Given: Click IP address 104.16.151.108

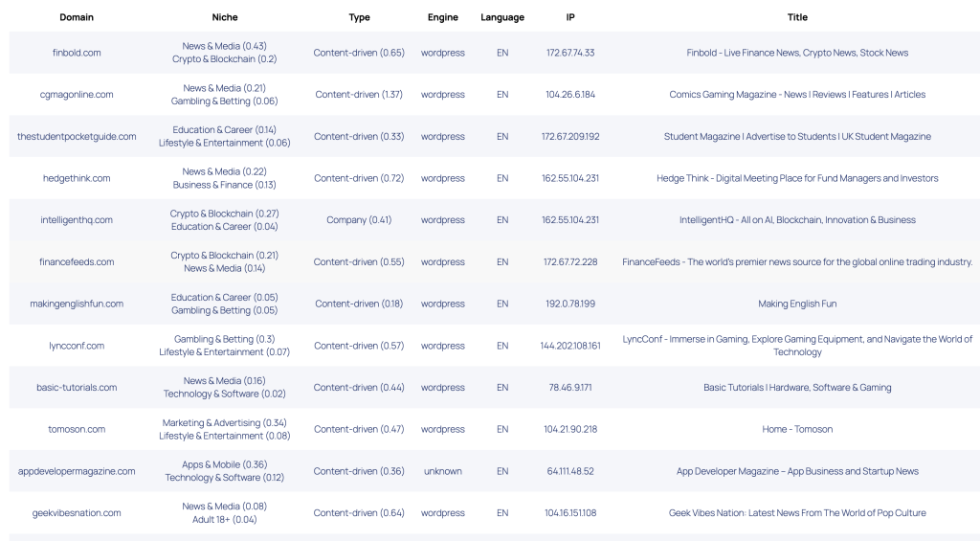Looking at the screenshot, I should point(570,513).
